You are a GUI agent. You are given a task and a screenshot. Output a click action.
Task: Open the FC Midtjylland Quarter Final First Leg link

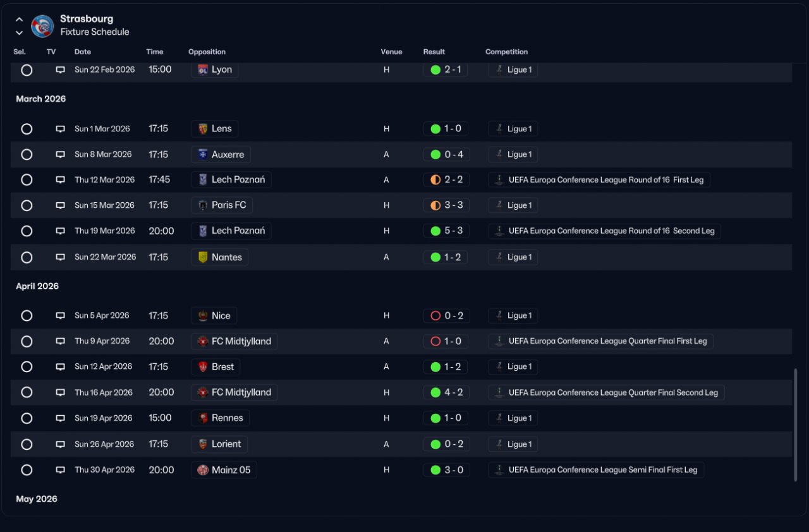tap(601, 341)
